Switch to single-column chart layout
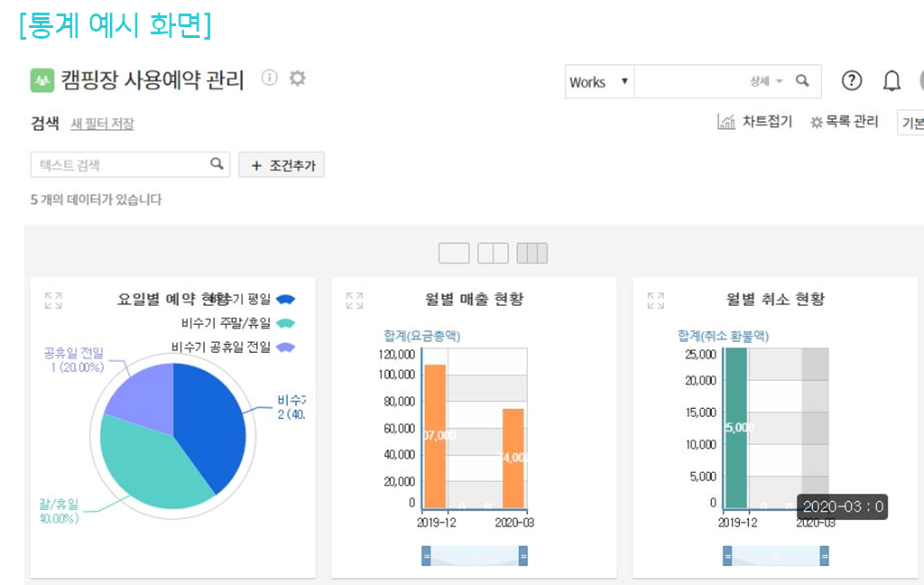This screenshot has height=585, width=924. (454, 253)
